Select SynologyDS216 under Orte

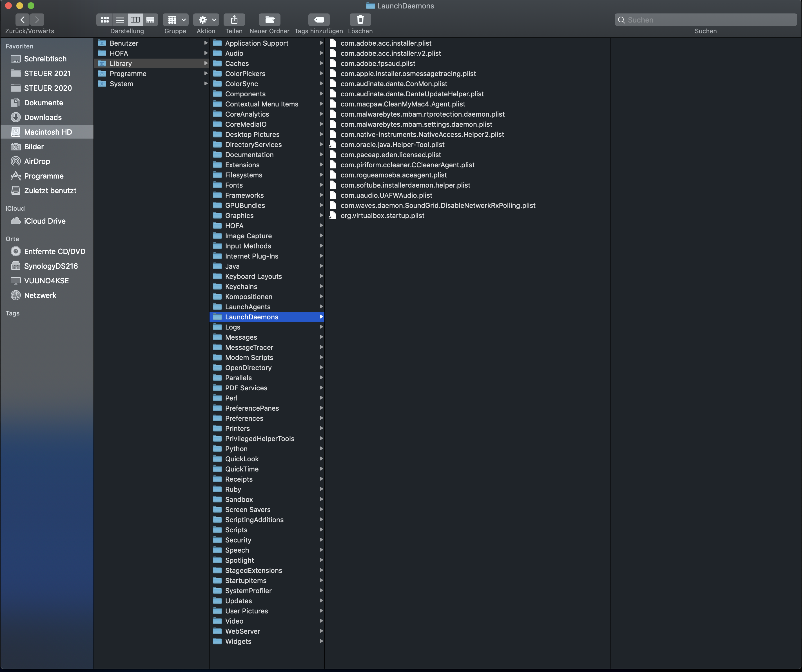[x=51, y=266]
